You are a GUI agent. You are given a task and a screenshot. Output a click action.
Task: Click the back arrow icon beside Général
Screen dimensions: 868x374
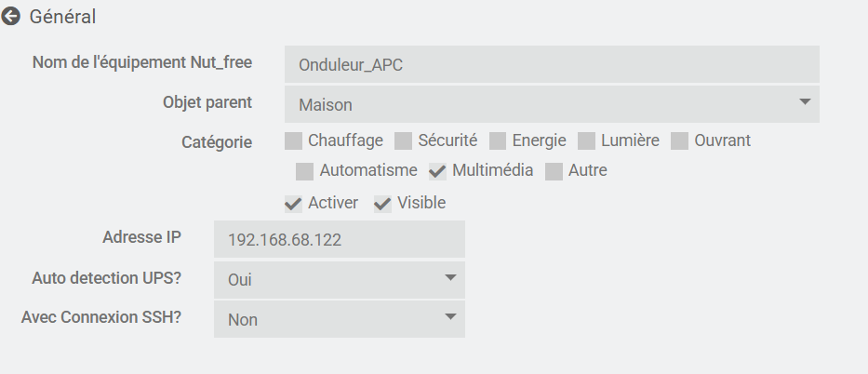click(x=10, y=17)
